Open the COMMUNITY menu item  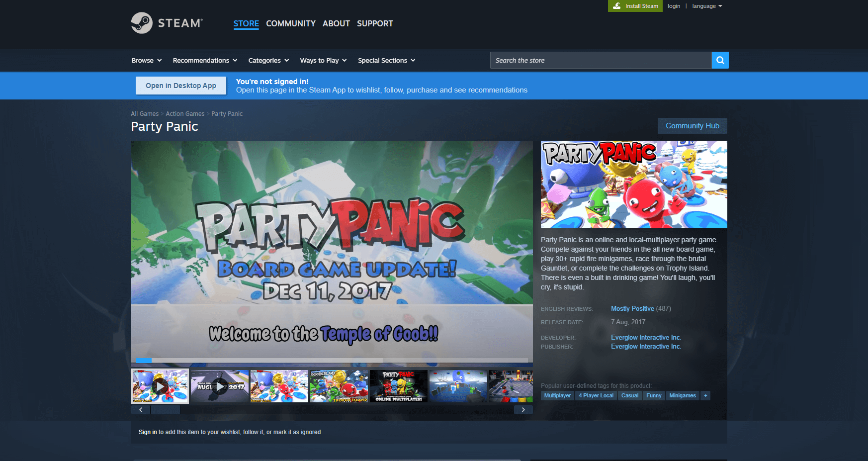(x=291, y=23)
